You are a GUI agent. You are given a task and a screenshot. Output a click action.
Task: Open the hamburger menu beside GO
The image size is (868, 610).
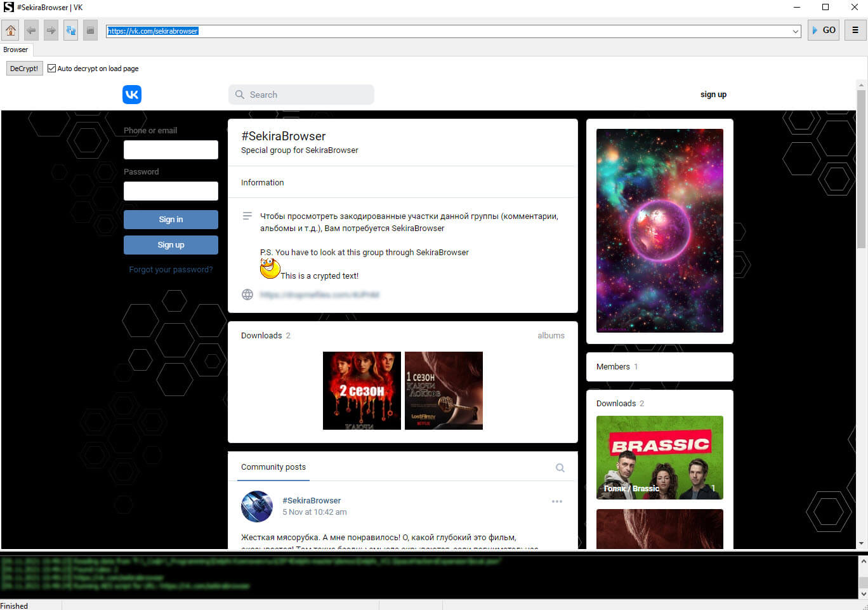click(855, 30)
